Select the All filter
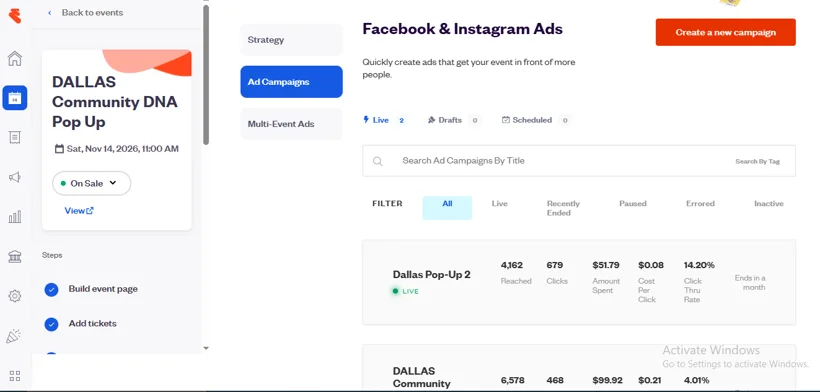 (x=447, y=207)
